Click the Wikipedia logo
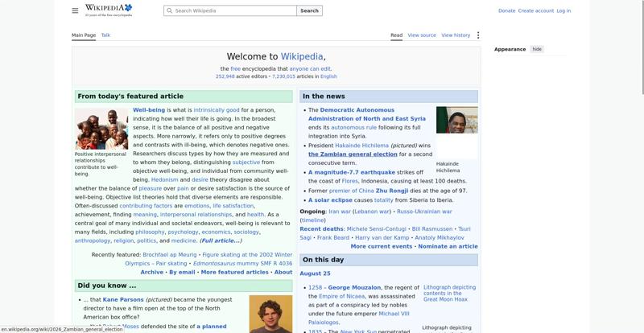This screenshot has width=644, height=333. pos(109,10)
